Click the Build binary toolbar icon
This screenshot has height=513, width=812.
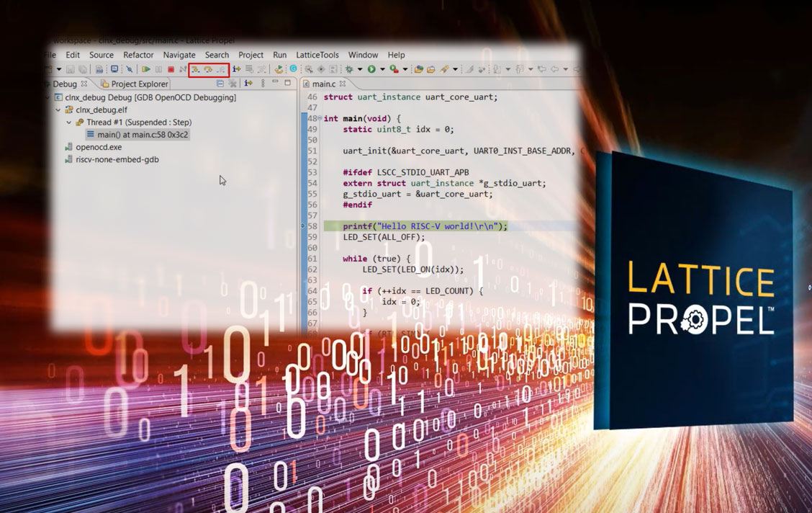[x=99, y=69]
